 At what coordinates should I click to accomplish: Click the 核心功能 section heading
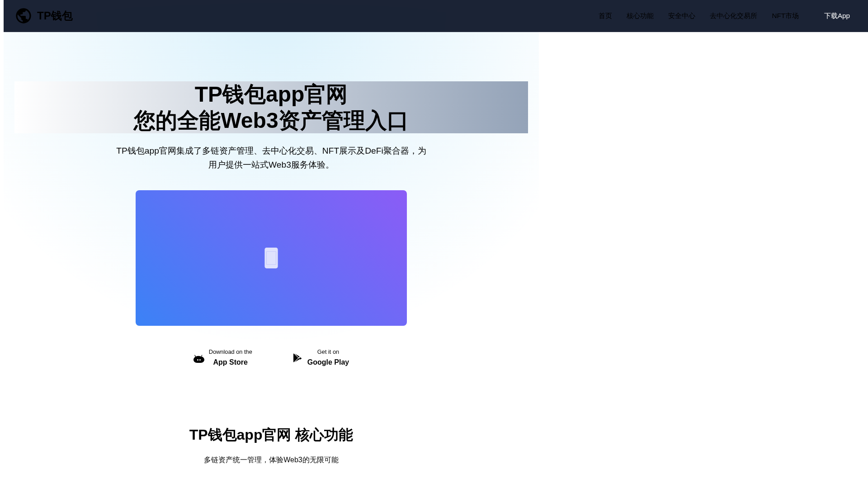coord(271,435)
